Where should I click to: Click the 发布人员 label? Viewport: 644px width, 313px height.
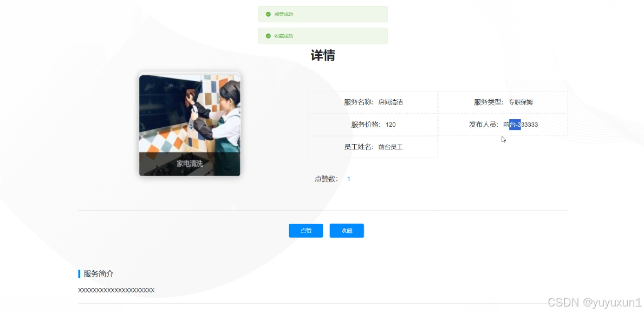(484, 125)
